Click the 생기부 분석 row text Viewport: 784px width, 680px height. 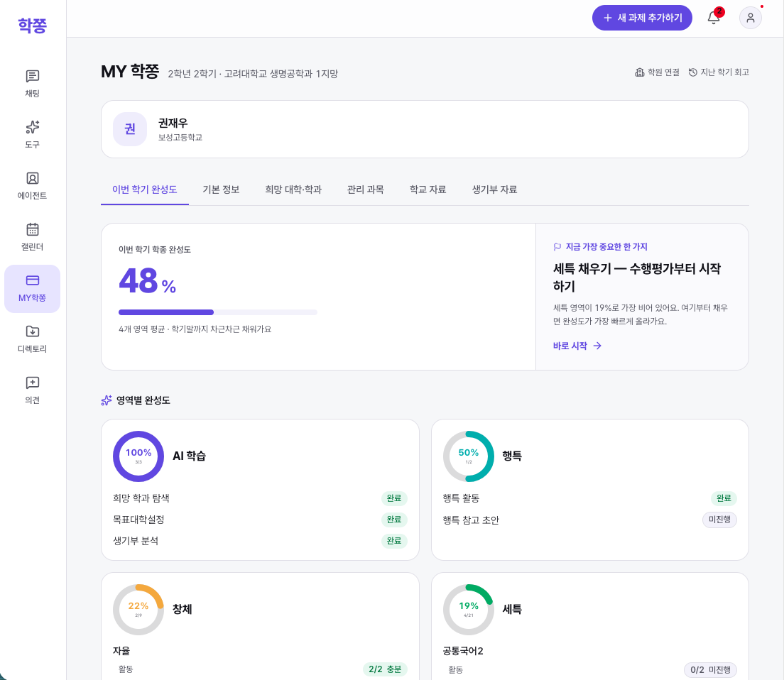136,541
